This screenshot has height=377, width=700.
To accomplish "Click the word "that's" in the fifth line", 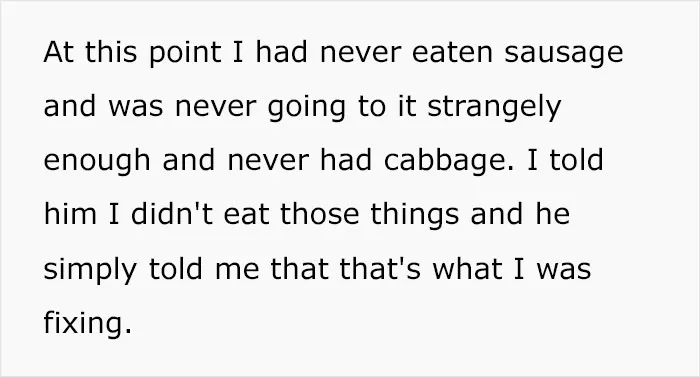I will tap(380, 268).
